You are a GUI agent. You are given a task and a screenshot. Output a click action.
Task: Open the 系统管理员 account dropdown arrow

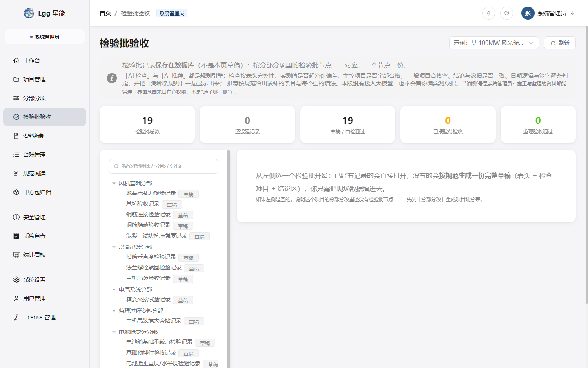click(572, 13)
